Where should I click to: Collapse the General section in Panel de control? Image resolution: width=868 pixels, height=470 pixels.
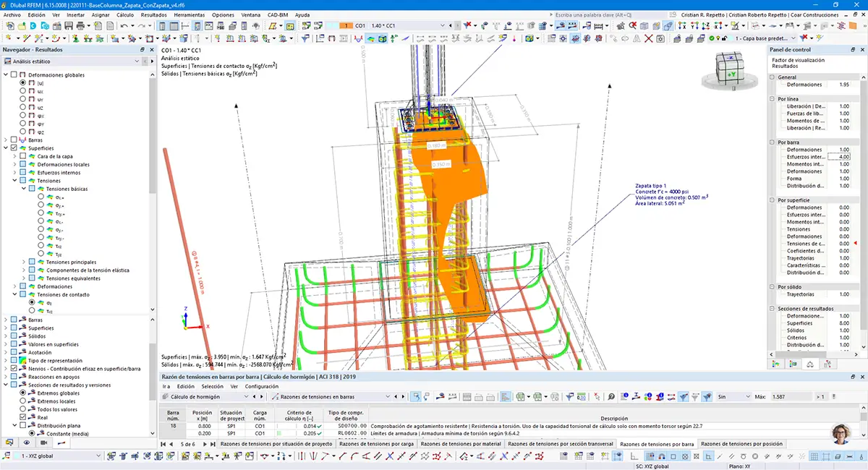pyautogui.click(x=772, y=77)
